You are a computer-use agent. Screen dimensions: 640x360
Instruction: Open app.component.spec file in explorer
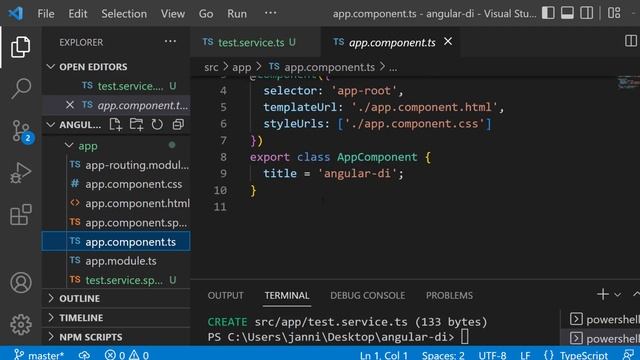pyautogui.click(x=116, y=222)
